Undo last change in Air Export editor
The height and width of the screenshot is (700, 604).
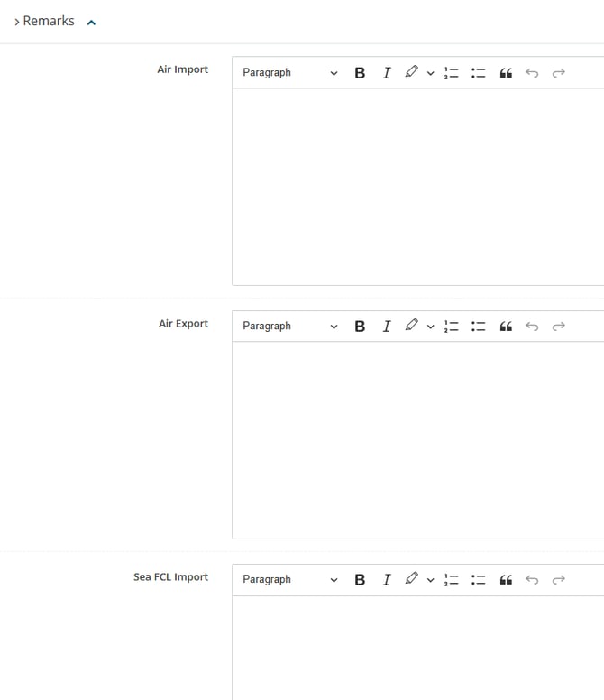pyautogui.click(x=532, y=327)
